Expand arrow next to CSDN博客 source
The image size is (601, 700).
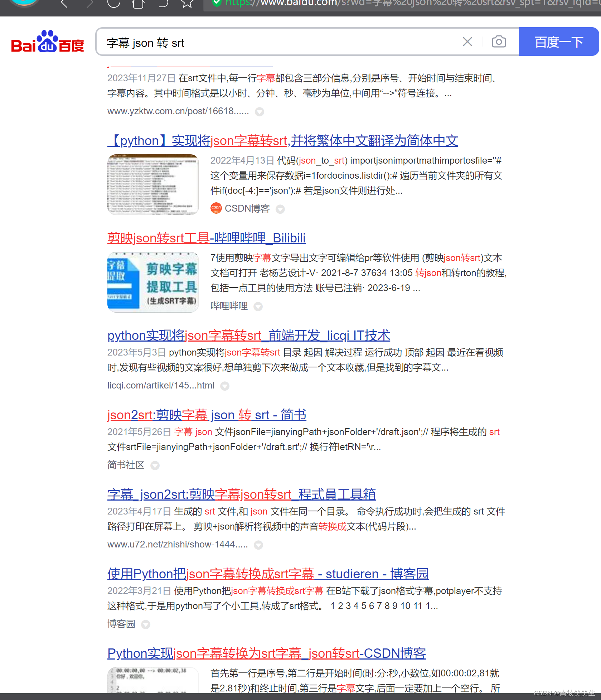click(280, 209)
